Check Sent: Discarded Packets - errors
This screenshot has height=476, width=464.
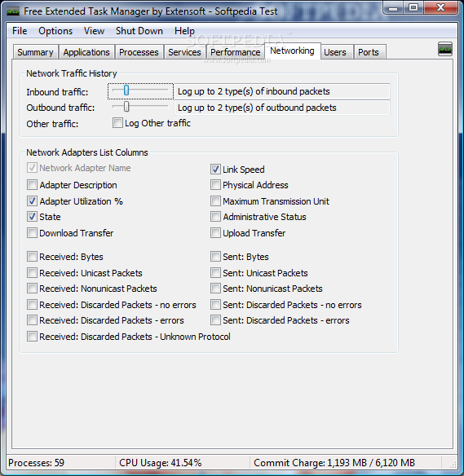click(x=215, y=320)
